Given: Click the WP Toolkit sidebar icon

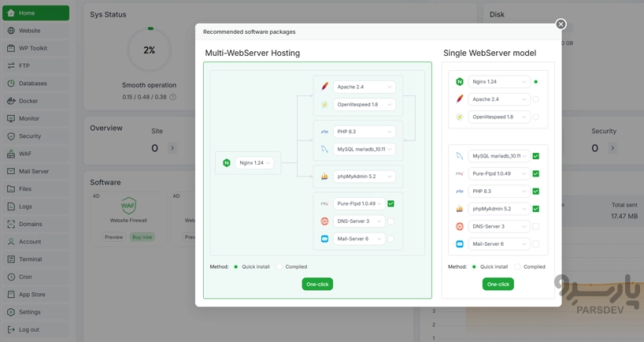Looking at the screenshot, I should pyautogui.click(x=11, y=48).
